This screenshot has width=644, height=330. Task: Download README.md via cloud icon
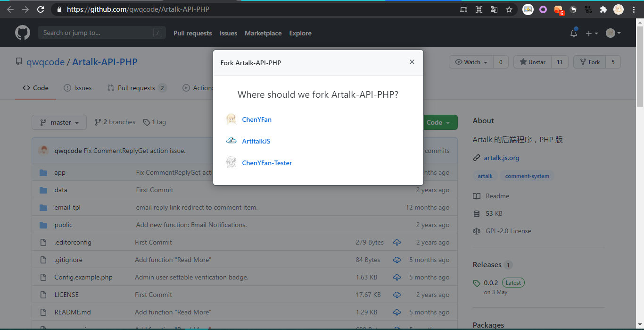click(x=397, y=312)
